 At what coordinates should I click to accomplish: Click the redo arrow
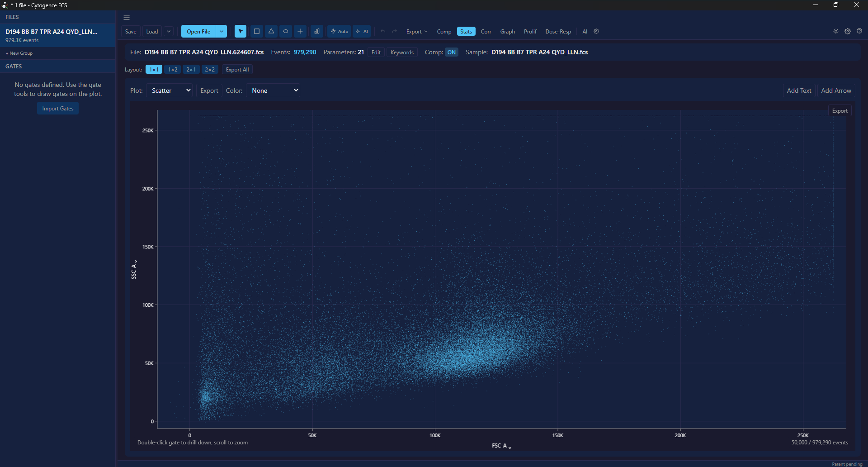click(395, 31)
